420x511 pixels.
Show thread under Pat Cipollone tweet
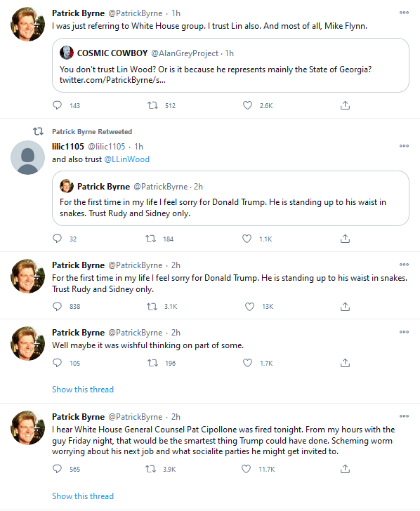(x=83, y=496)
